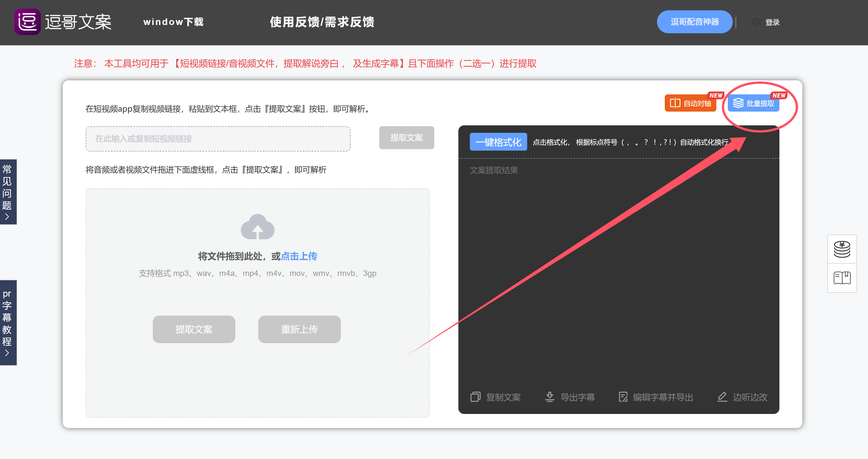Expand the pr字幕教程 side tab
868x459 pixels.
(8, 322)
